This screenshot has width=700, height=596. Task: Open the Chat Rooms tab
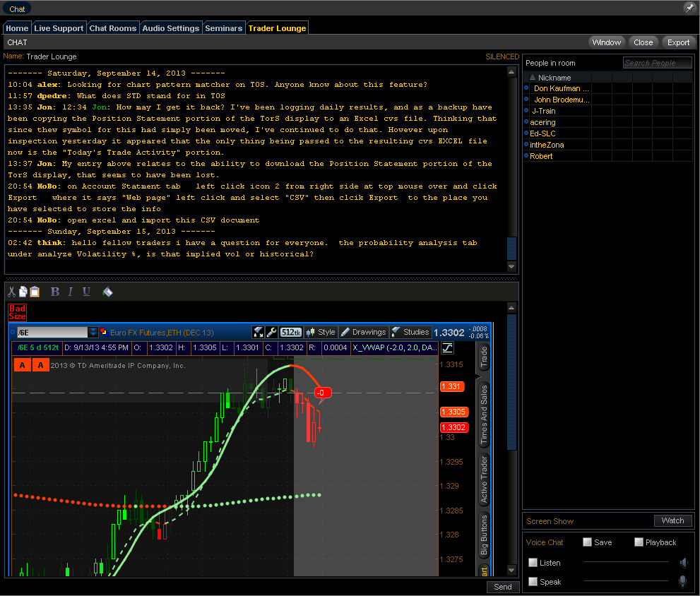(113, 28)
